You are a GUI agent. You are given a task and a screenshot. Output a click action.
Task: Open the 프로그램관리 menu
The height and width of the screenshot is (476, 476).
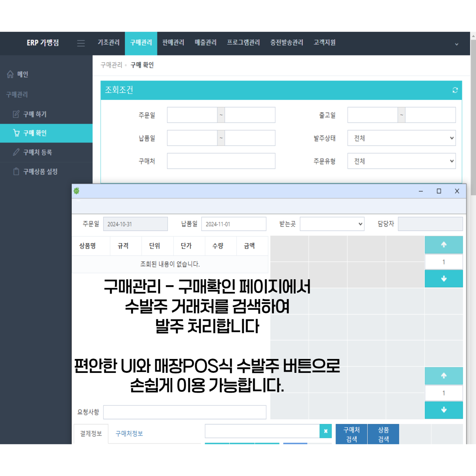pyautogui.click(x=243, y=42)
